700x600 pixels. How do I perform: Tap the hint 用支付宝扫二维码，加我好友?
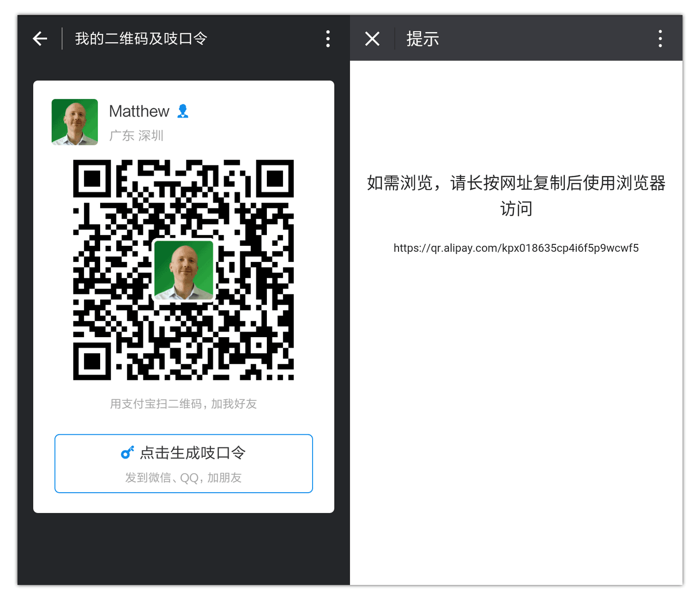[x=183, y=404]
